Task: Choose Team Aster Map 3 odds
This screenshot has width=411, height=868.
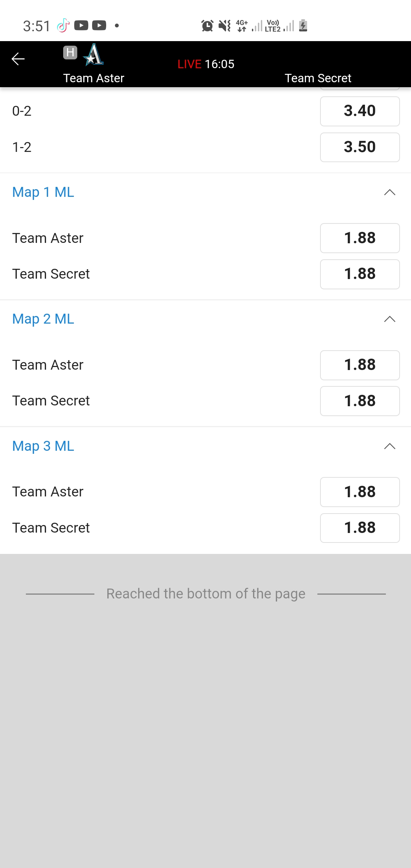Action: click(x=360, y=492)
